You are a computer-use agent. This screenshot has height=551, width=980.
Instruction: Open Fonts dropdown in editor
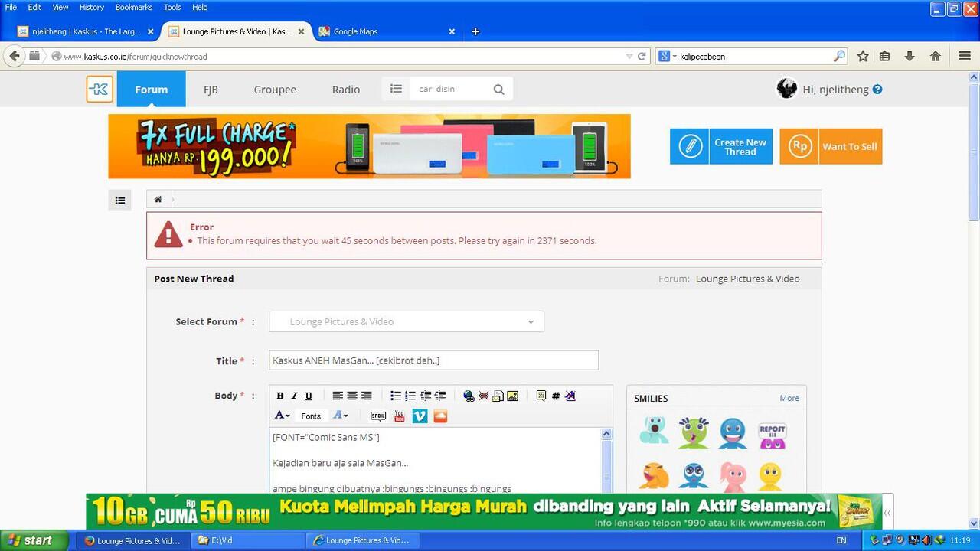(x=311, y=416)
